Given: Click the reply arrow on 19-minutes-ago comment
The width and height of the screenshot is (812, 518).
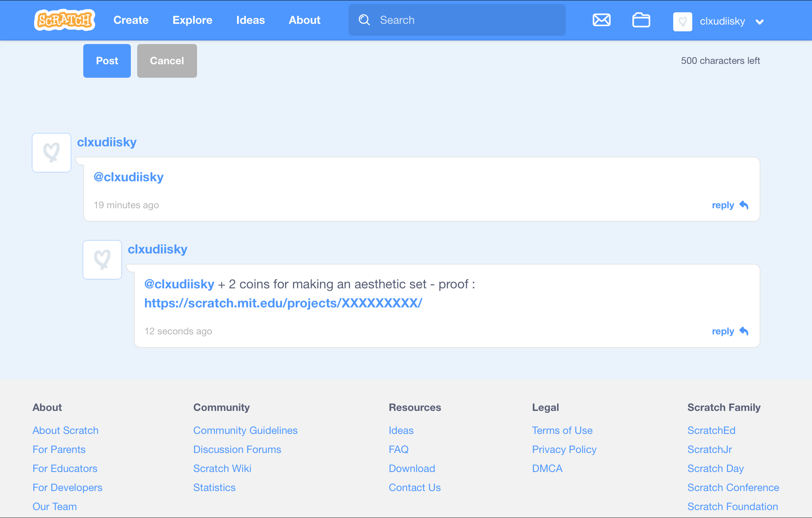Looking at the screenshot, I should point(744,205).
